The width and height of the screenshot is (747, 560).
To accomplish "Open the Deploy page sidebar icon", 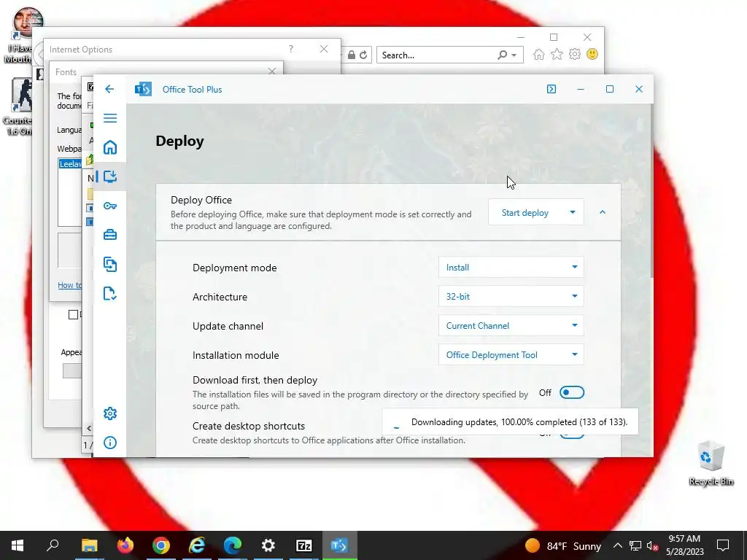I will pyautogui.click(x=110, y=176).
